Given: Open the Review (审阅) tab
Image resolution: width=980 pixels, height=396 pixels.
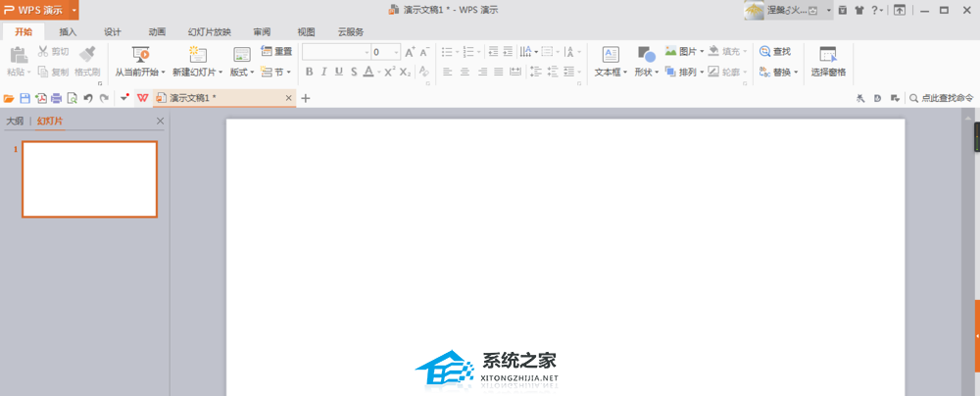Looking at the screenshot, I should (262, 32).
